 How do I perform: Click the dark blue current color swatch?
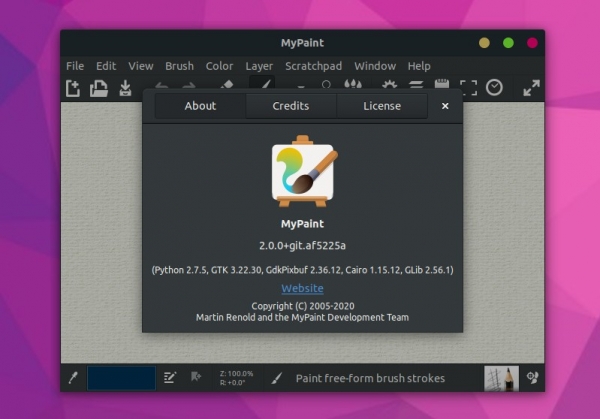click(121, 378)
